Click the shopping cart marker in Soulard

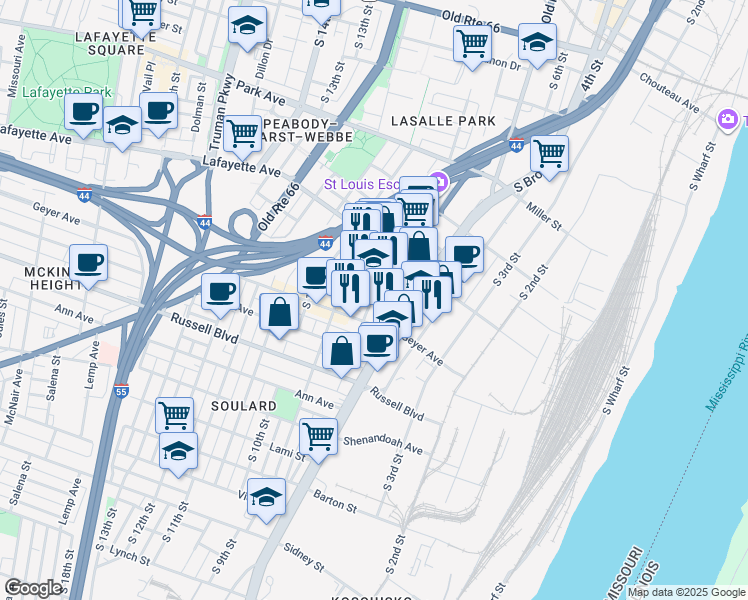[174, 414]
